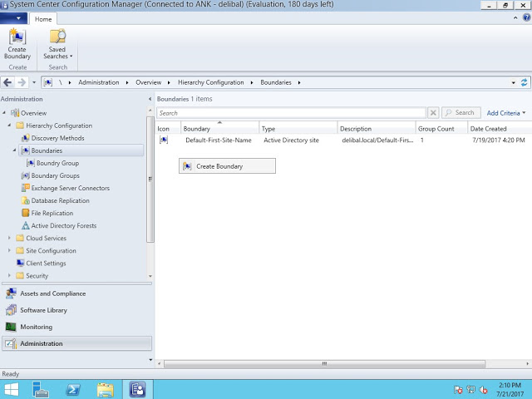The height and width of the screenshot is (399, 532).
Task: Click the Create Boundary ribbon icon
Action: (17, 44)
